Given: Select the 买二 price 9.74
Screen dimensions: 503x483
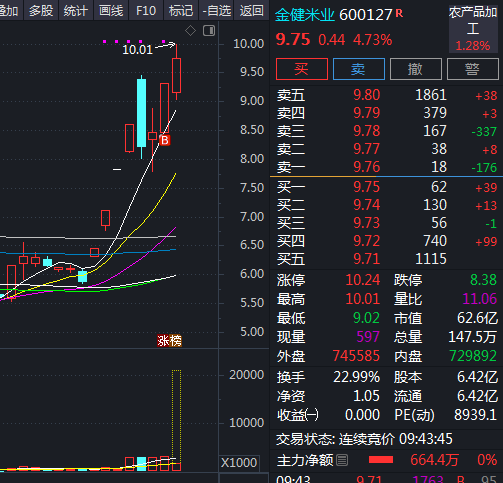Looking at the screenshot, I should [x=366, y=205].
